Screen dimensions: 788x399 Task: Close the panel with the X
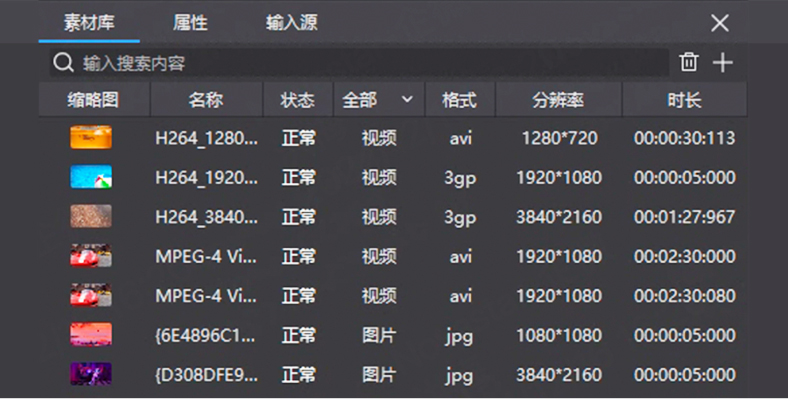coord(720,23)
